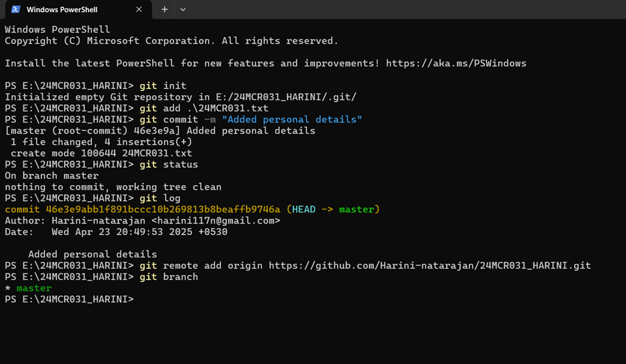
Task: Click the "git add .\24MCR031.txt" command
Action: 204,108
